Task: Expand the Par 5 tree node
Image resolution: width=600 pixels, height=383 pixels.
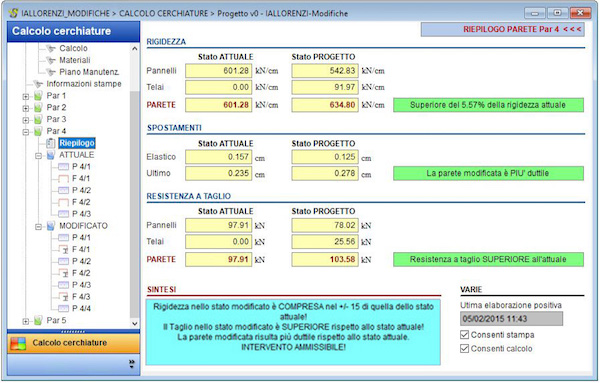Action: pyautogui.click(x=26, y=321)
